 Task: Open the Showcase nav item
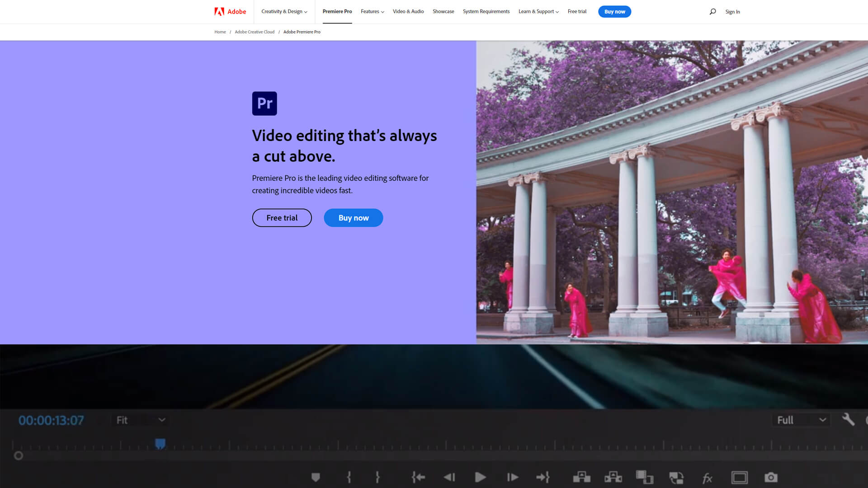[x=443, y=12]
